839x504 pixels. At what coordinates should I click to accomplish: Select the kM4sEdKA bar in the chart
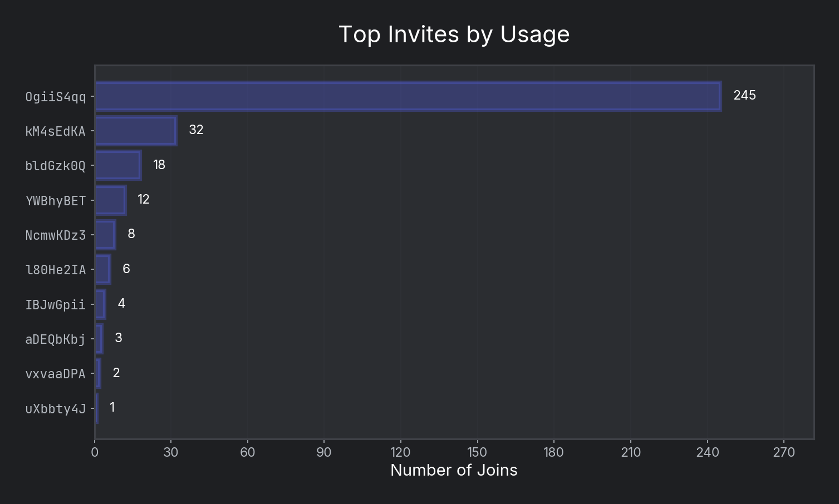point(136,131)
